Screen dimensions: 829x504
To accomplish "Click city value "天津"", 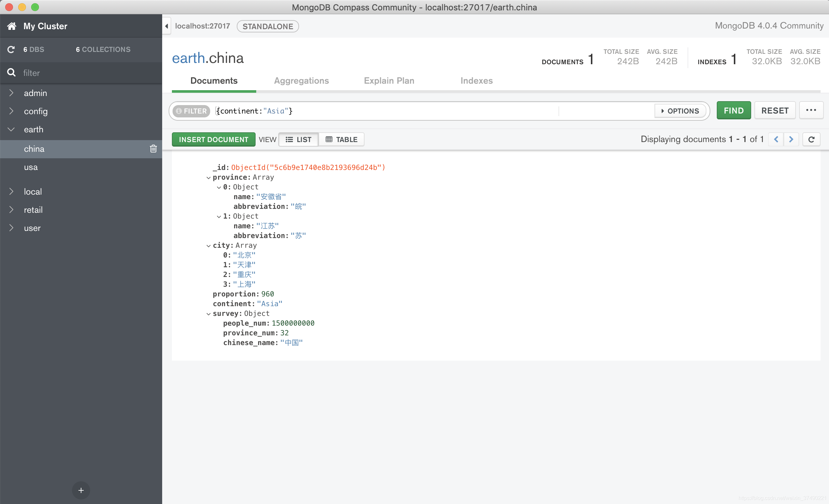I will click(x=244, y=265).
